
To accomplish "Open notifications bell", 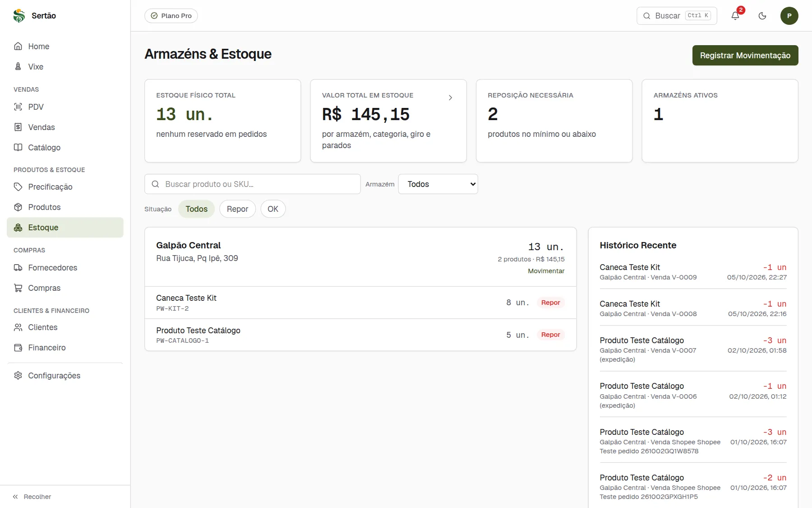I will pos(735,16).
